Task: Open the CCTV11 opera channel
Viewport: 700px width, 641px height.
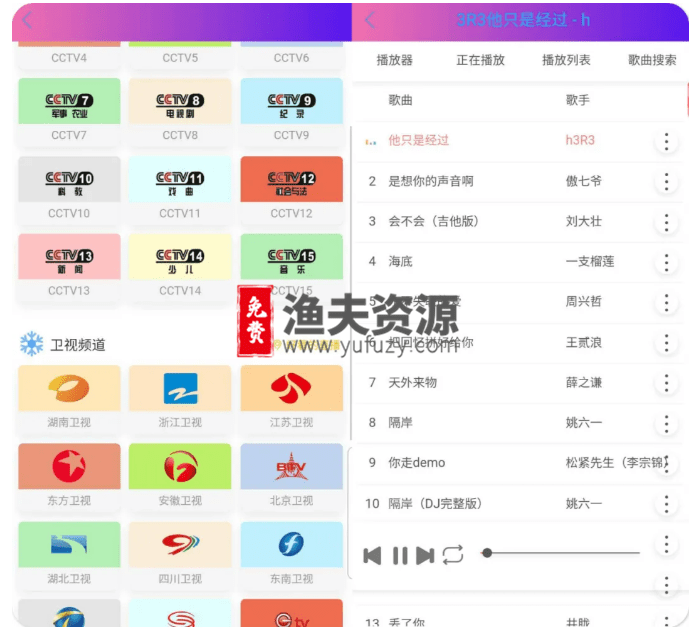Action: (x=180, y=189)
